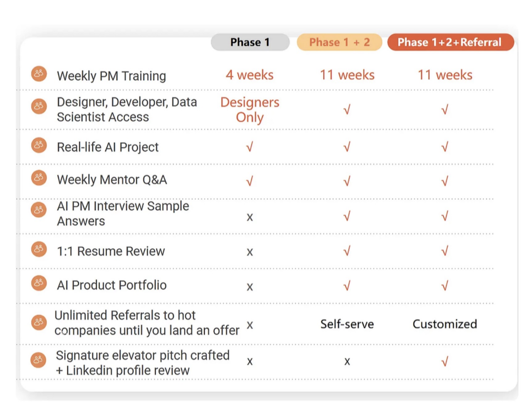The height and width of the screenshot is (418, 532).
Task: Click the icon beside AI PM Interview Sample Answers
Action: pos(39,210)
